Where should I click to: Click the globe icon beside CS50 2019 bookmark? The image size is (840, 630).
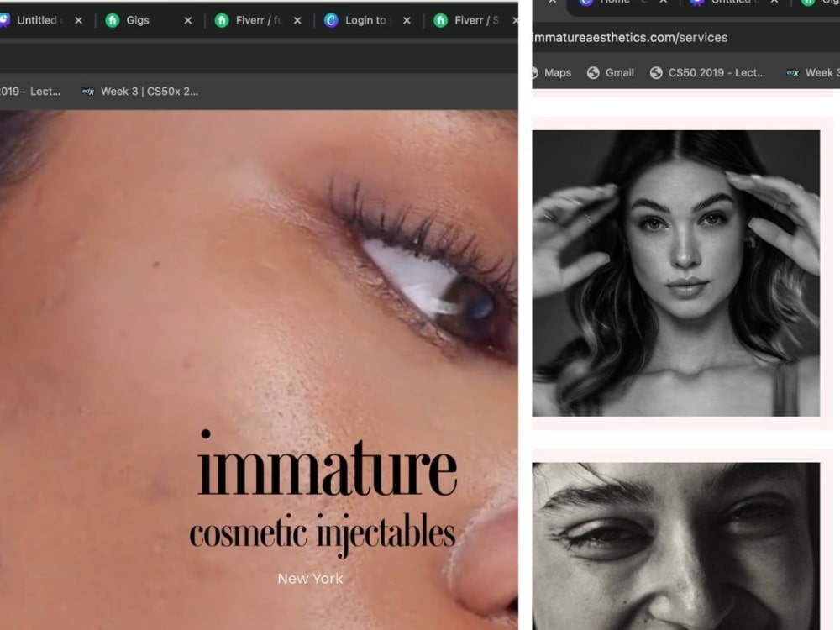tap(656, 73)
